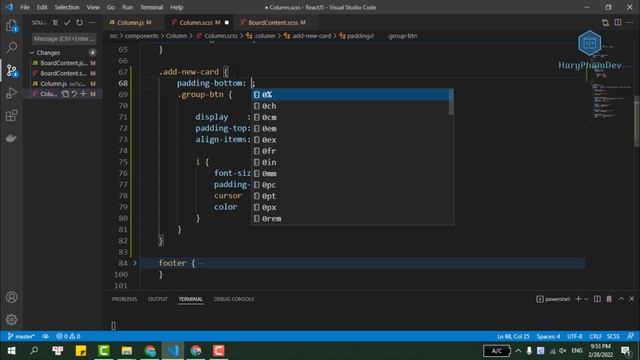The width and height of the screenshot is (640, 360).
Task: Open the Source Control view icon
Action: pyautogui.click(x=11, y=71)
